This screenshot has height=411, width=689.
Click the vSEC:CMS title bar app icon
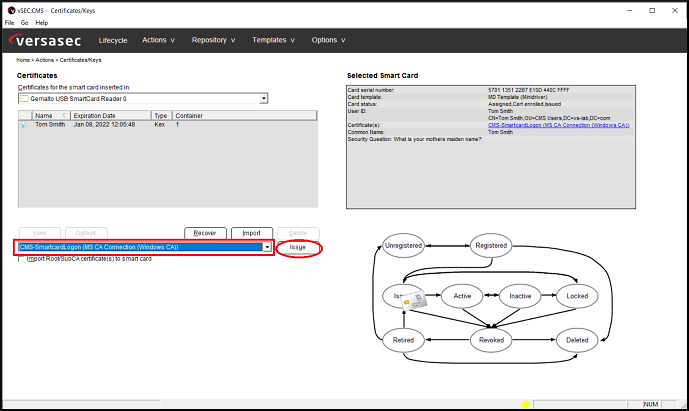[11, 11]
